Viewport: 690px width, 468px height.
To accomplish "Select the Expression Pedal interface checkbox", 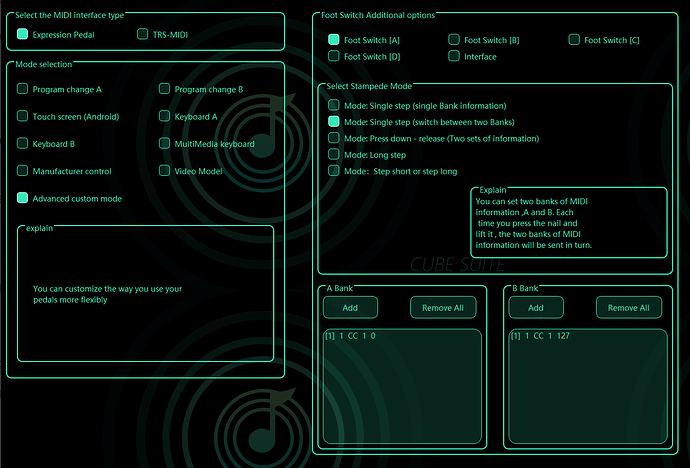I will pos(22,34).
